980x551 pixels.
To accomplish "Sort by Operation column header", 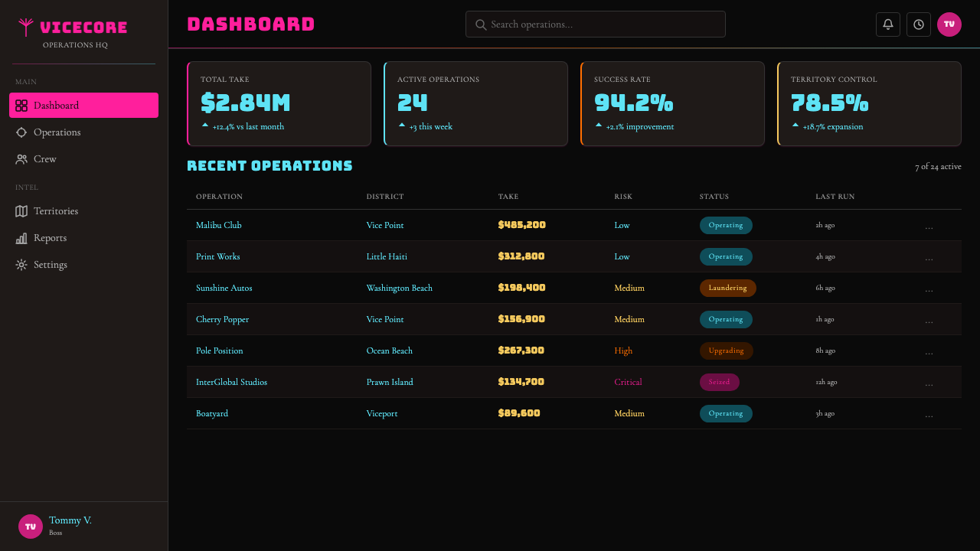I will (x=219, y=197).
